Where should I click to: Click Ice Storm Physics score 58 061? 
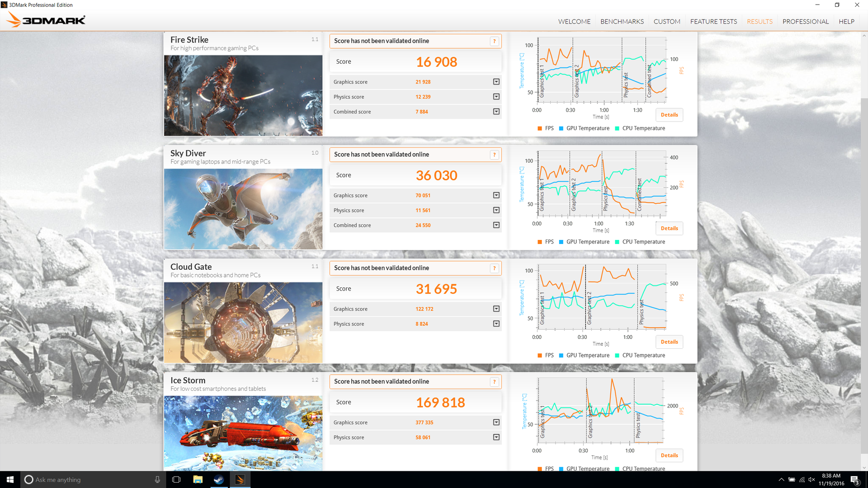pos(423,437)
